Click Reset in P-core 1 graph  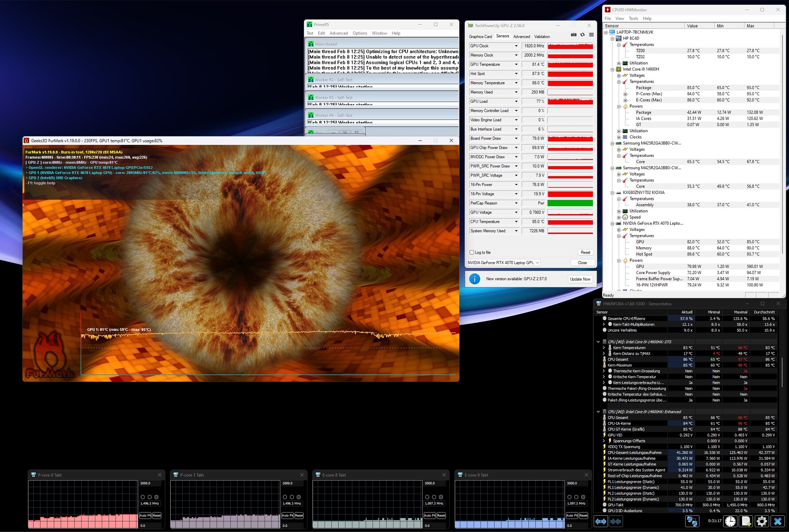[299, 515]
